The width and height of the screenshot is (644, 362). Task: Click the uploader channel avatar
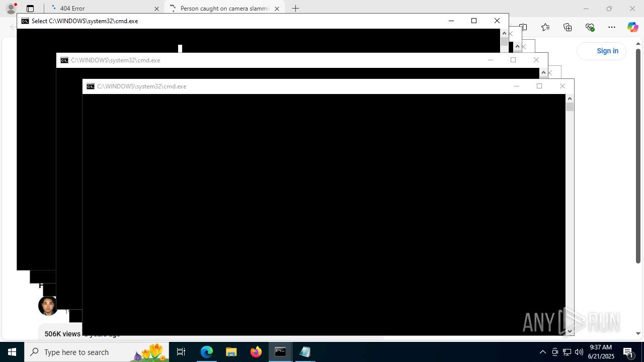click(x=48, y=306)
